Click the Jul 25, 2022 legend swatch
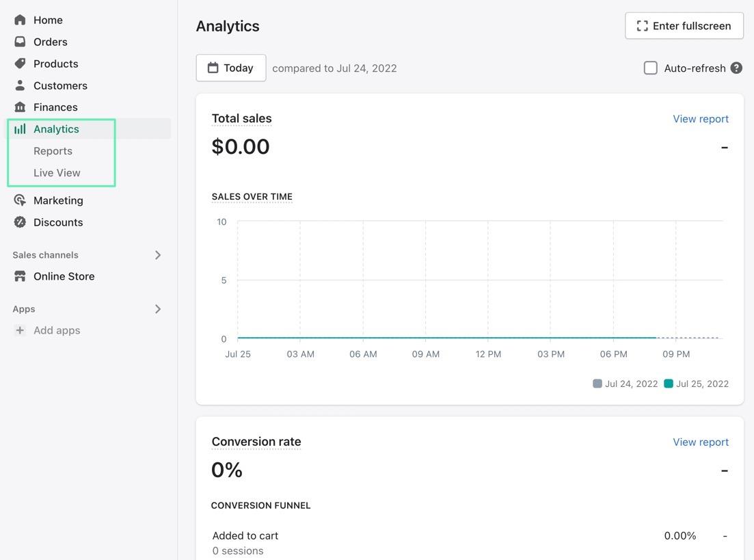The height and width of the screenshot is (560, 754). click(669, 384)
